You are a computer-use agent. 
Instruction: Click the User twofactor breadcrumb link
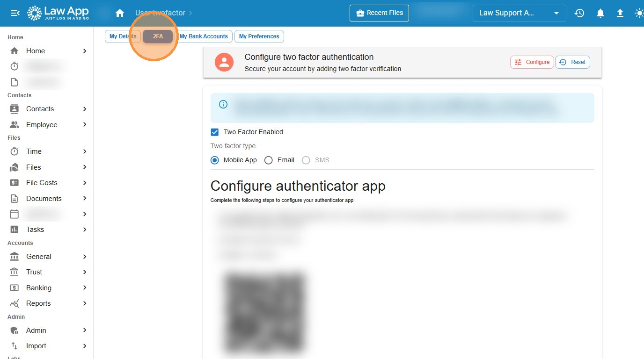coord(160,13)
